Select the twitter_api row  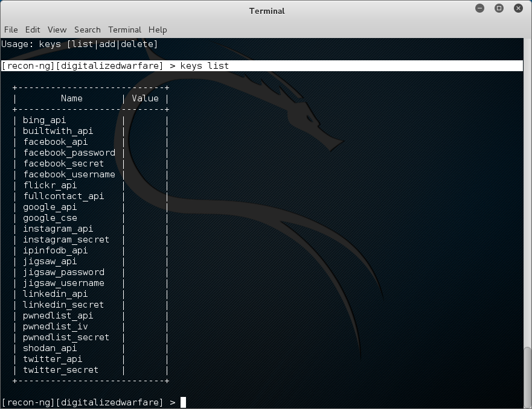91,358
